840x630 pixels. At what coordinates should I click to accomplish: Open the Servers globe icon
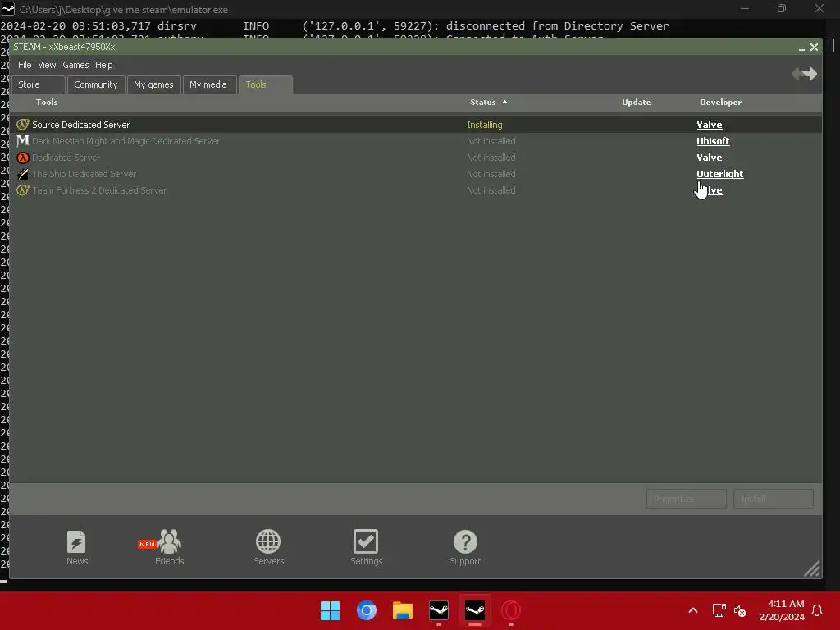(268, 541)
